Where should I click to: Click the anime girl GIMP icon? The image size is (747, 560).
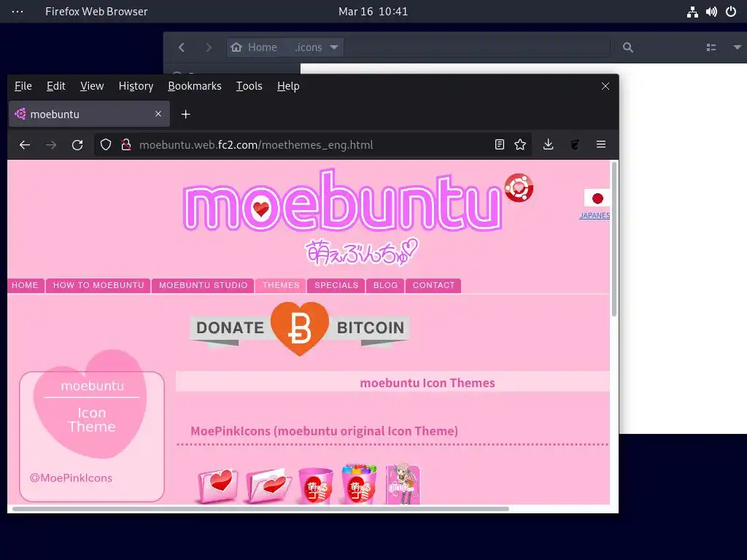[x=403, y=484]
